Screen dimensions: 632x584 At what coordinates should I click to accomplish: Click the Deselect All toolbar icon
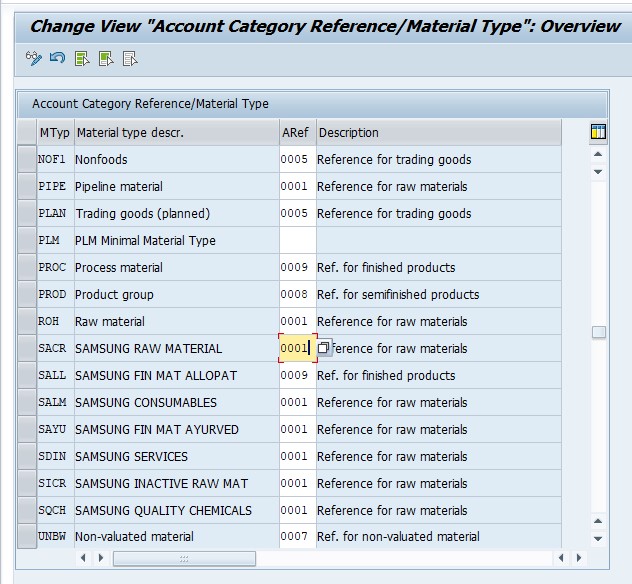[x=130, y=59]
